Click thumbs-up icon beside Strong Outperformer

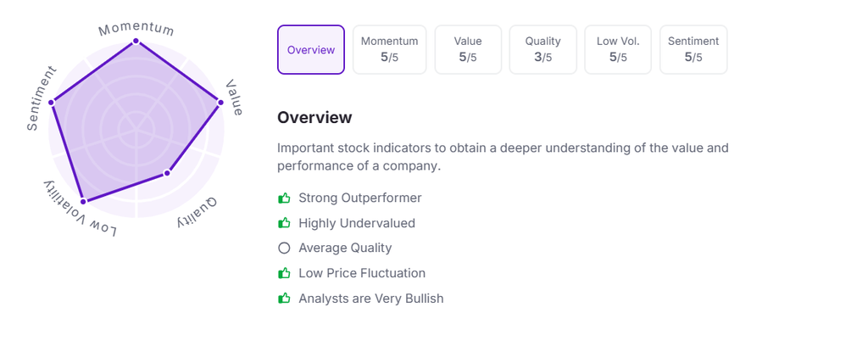click(284, 198)
